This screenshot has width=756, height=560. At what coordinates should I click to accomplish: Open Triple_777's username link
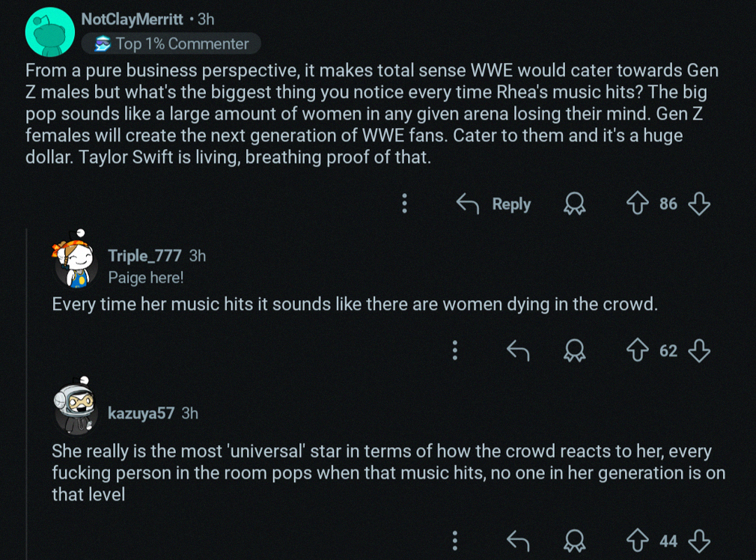click(x=144, y=255)
